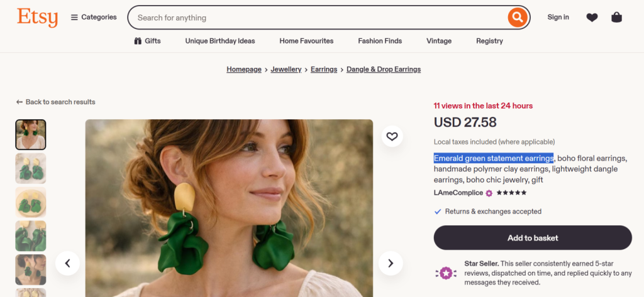Click the Star Seller purple star icon

pos(446,273)
